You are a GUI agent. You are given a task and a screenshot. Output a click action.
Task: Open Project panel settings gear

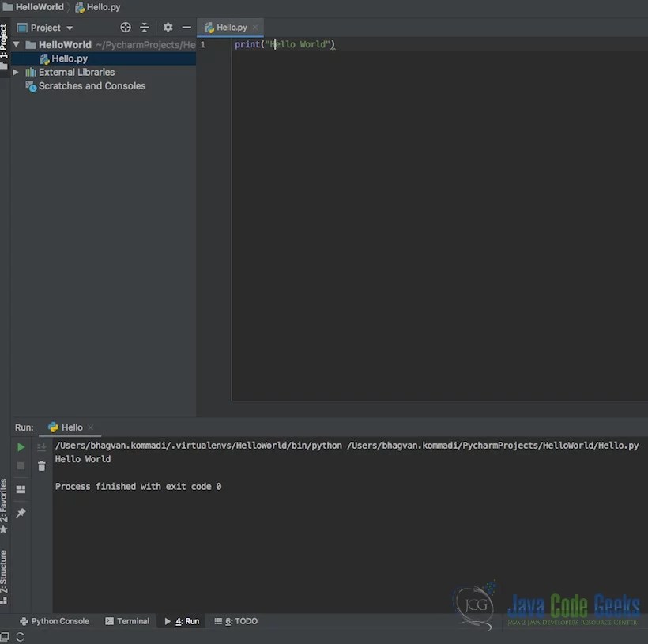tap(168, 27)
